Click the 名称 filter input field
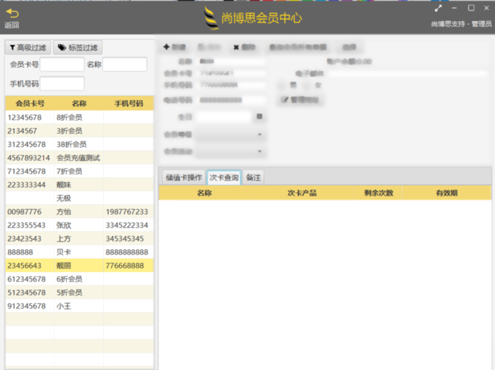 (125, 64)
